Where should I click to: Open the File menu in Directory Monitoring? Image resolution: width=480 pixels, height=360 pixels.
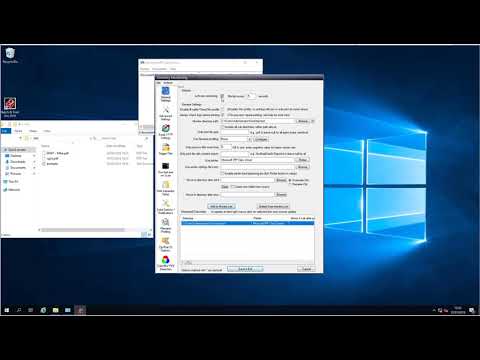(x=159, y=83)
